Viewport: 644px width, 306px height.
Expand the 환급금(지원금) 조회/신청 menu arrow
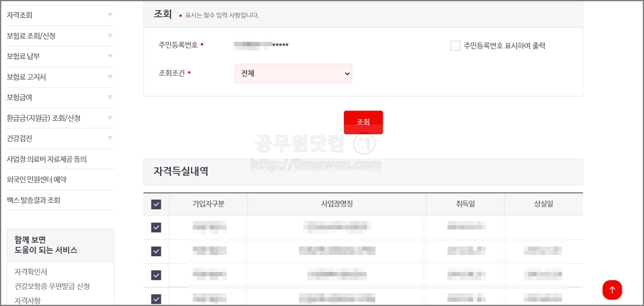pyautogui.click(x=110, y=118)
